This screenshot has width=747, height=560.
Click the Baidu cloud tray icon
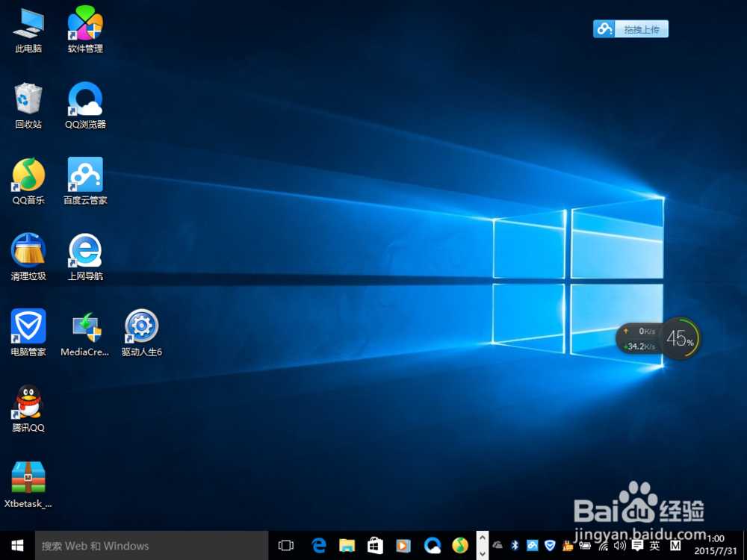pos(532,545)
